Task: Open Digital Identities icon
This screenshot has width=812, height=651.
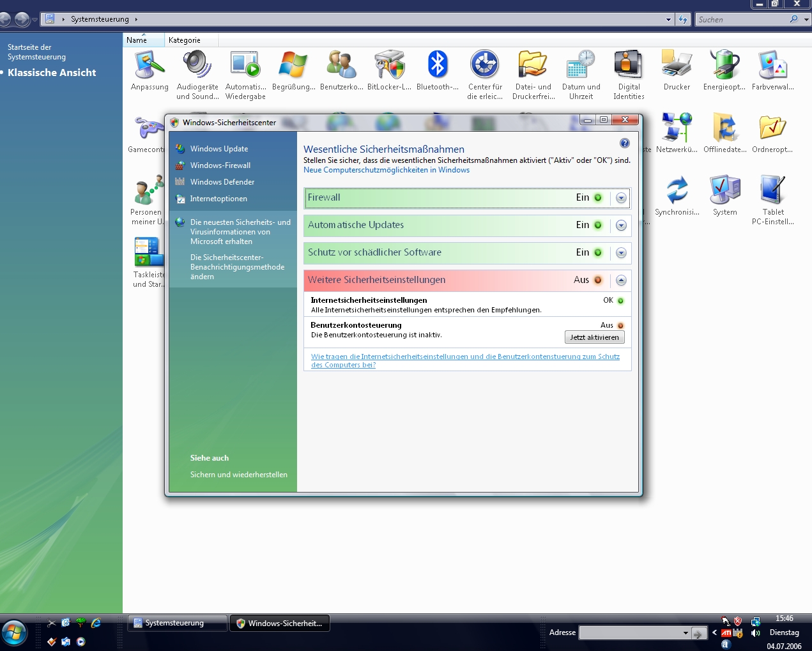Action: [629, 75]
